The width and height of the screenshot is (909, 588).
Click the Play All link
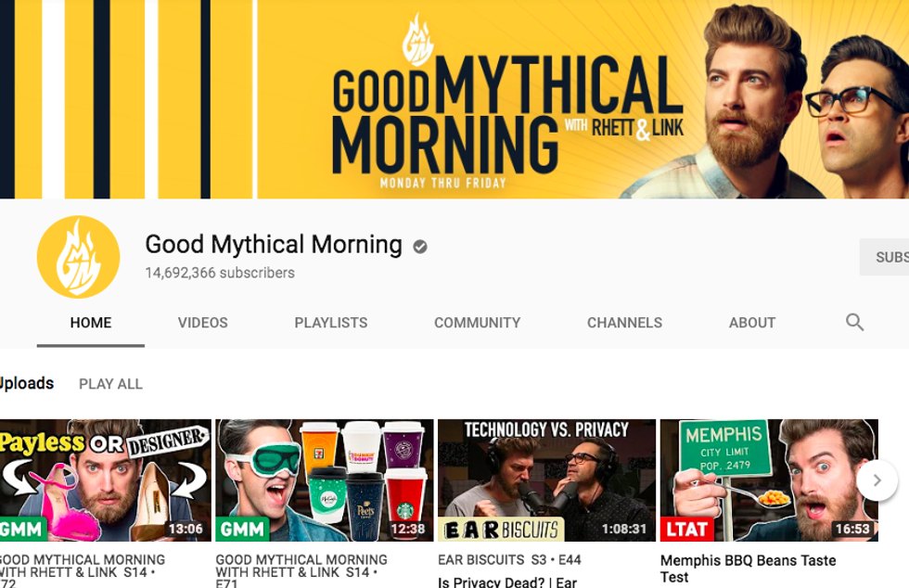point(110,384)
